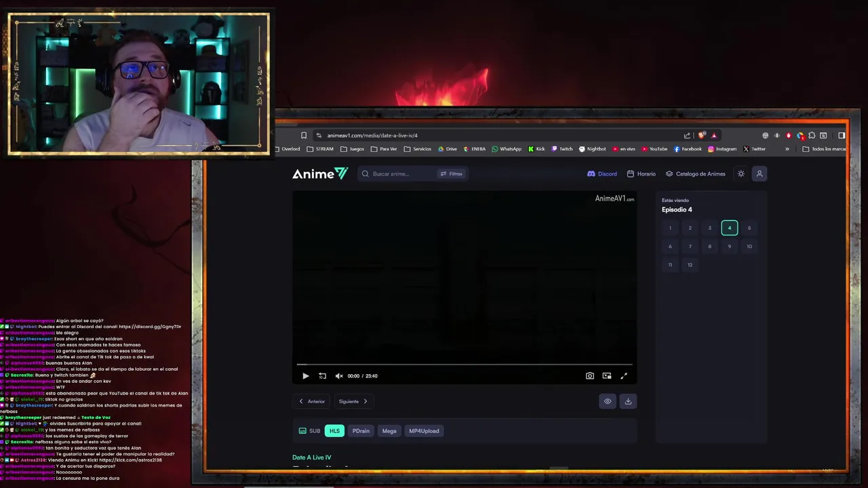The image size is (868, 488).
Task: Open the Filtros search filters
Action: (x=452, y=174)
